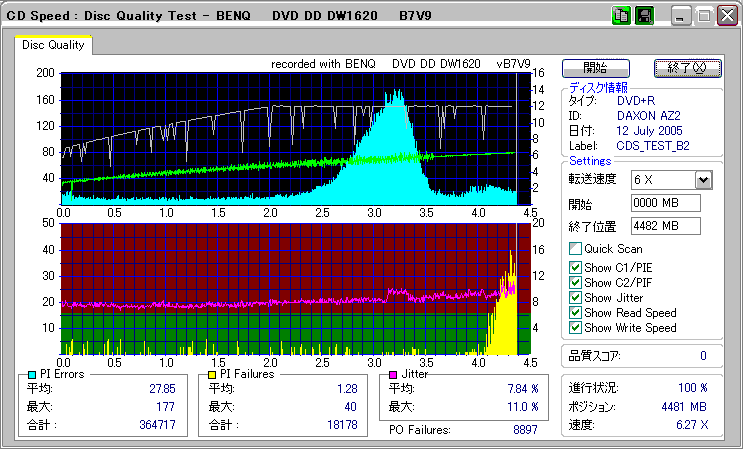Disable Show Jitter checkbox

575,297
